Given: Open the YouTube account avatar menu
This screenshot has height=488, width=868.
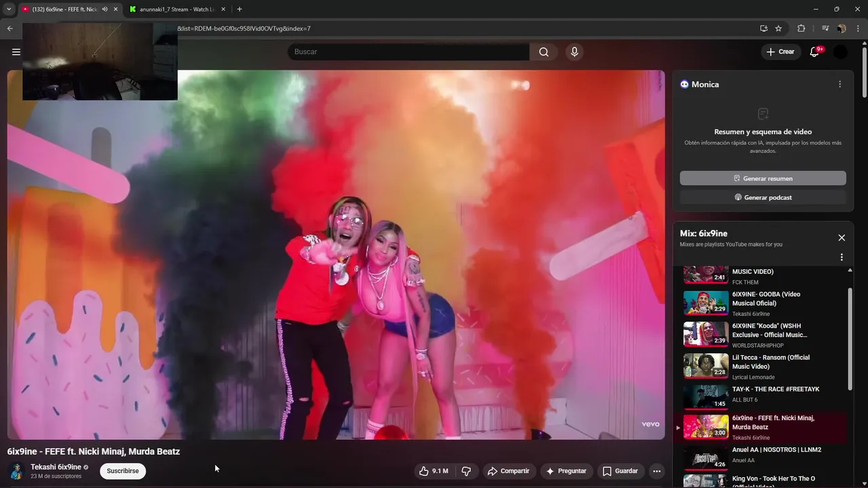Looking at the screenshot, I should (840, 52).
